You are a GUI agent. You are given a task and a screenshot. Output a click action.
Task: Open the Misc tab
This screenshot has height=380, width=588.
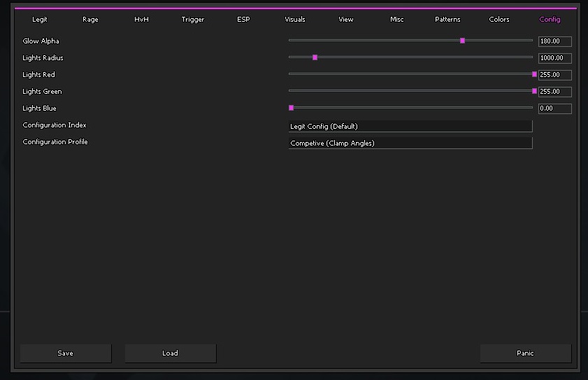point(397,20)
